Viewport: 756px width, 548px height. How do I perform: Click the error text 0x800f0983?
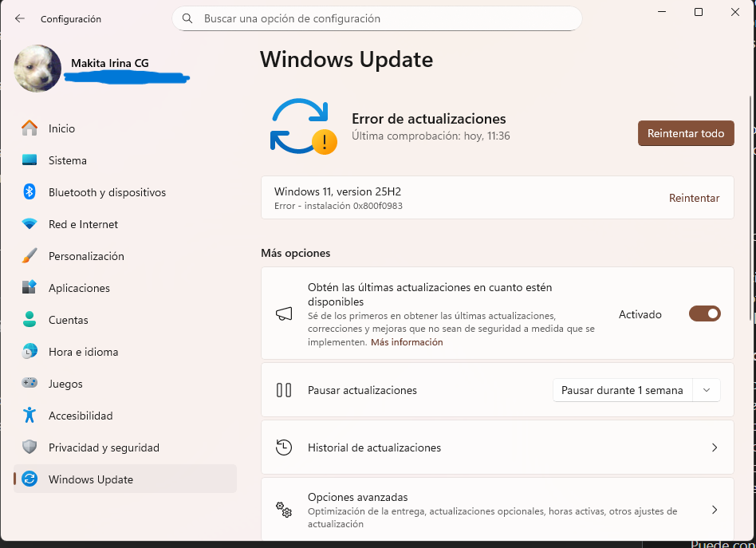click(377, 206)
